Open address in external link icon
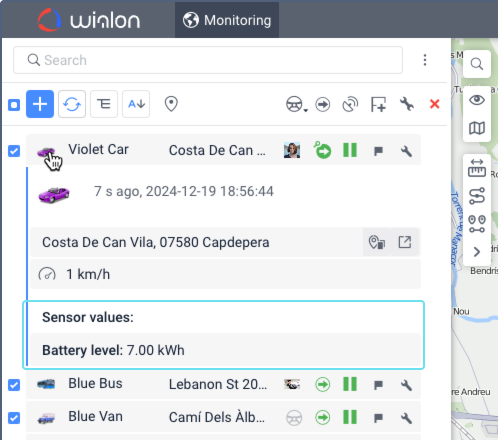The width and height of the screenshot is (498, 440). [x=405, y=242]
